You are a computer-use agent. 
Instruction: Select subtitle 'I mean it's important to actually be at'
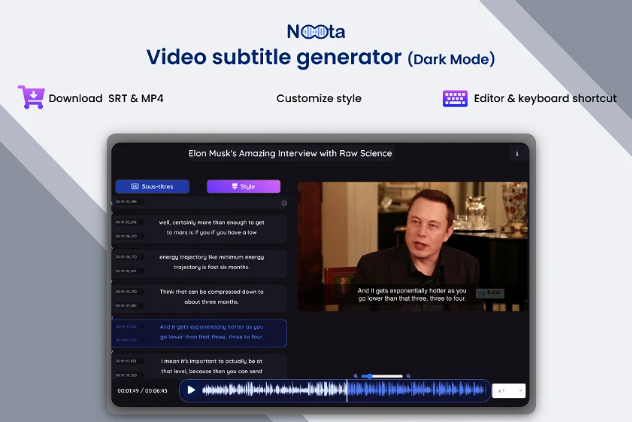200,366
